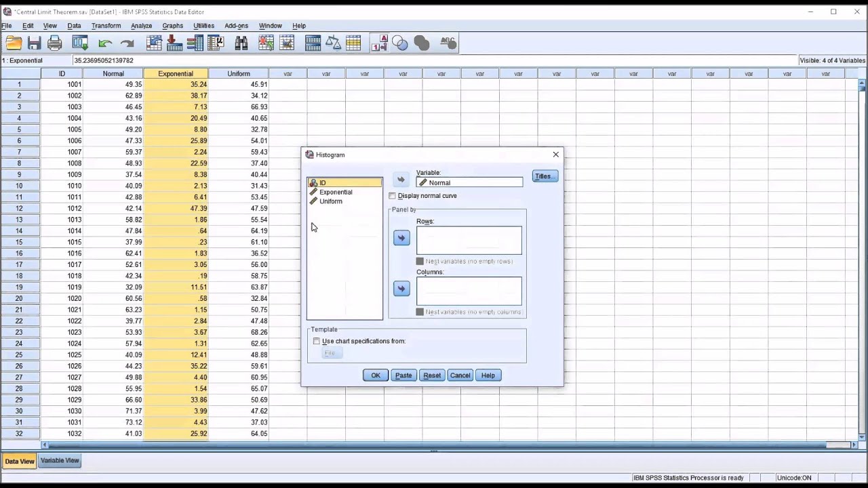Recall recently used dialogs icon

click(x=80, y=43)
